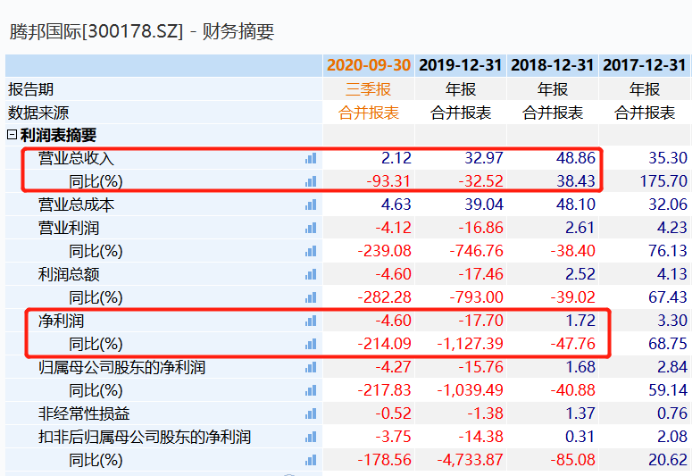
Task: Click the -93.31 revenue growth cell
Action: coord(388,181)
